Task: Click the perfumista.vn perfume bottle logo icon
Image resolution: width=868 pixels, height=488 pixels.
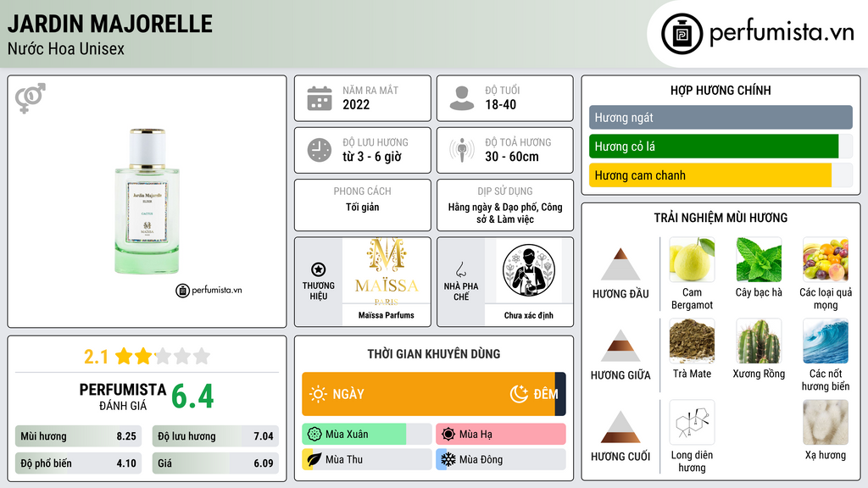Action: (x=682, y=34)
